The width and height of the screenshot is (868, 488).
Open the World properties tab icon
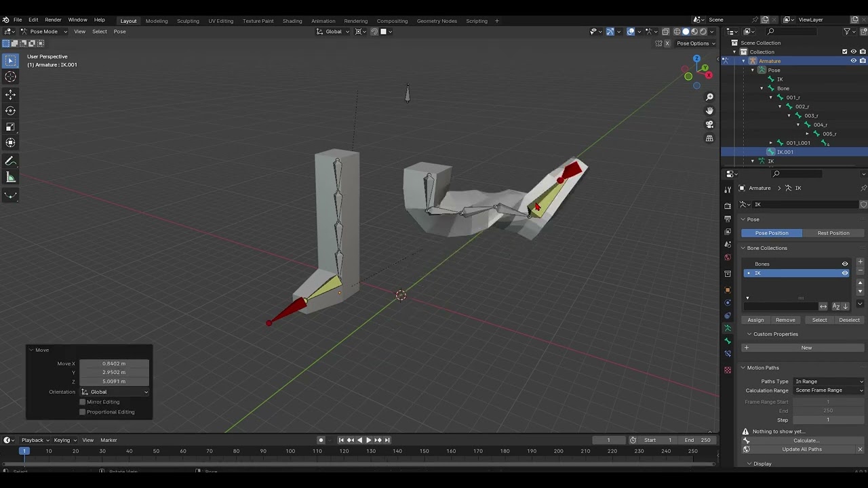click(728, 258)
